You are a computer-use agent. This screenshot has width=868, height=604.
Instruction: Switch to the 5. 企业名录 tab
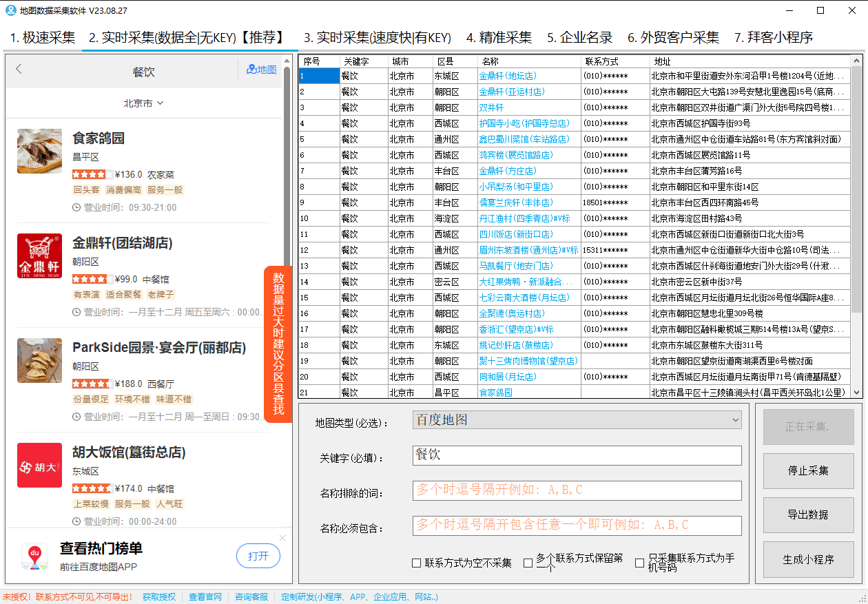(580, 38)
